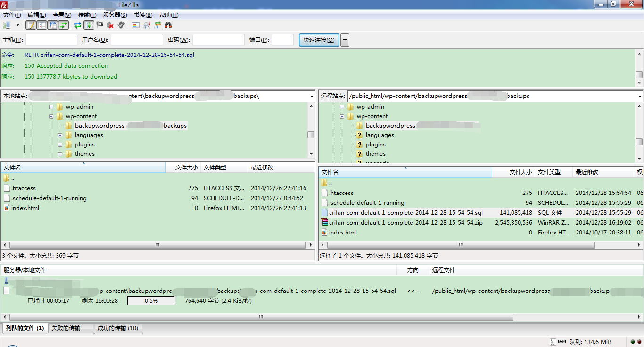Screen dimensions: 644x347
Task: Click the FileZilla logo in the title bar
Action: click(x=4, y=4)
